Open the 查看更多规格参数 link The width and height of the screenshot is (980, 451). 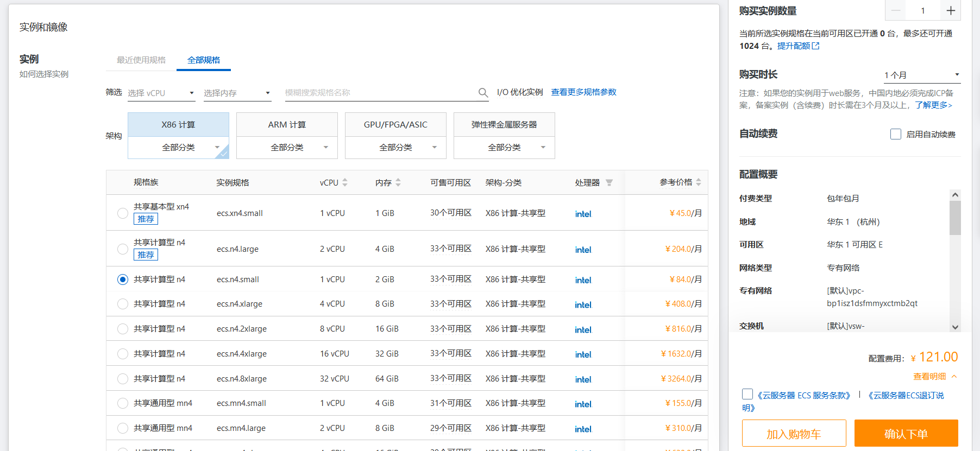[583, 92]
